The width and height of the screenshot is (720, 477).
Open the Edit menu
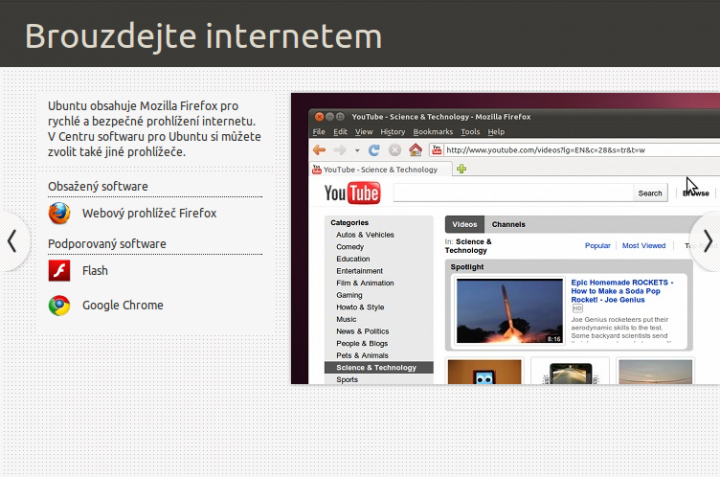pos(340,132)
